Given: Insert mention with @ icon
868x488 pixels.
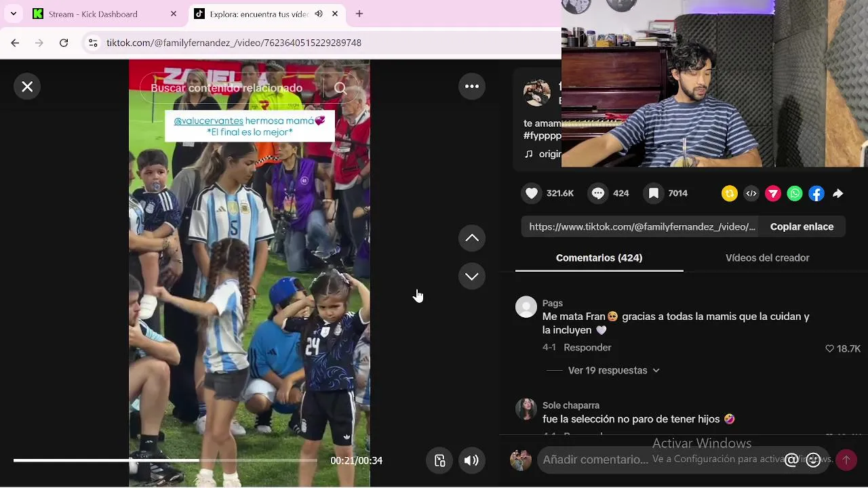Looking at the screenshot, I should (x=791, y=460).
